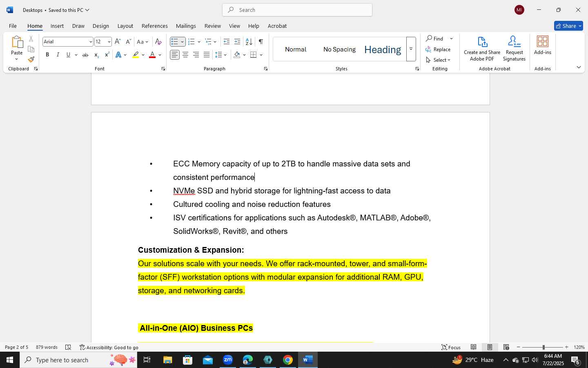Open the Add-ins button
This screenshot has width=588, height=368.
(543, 45)
